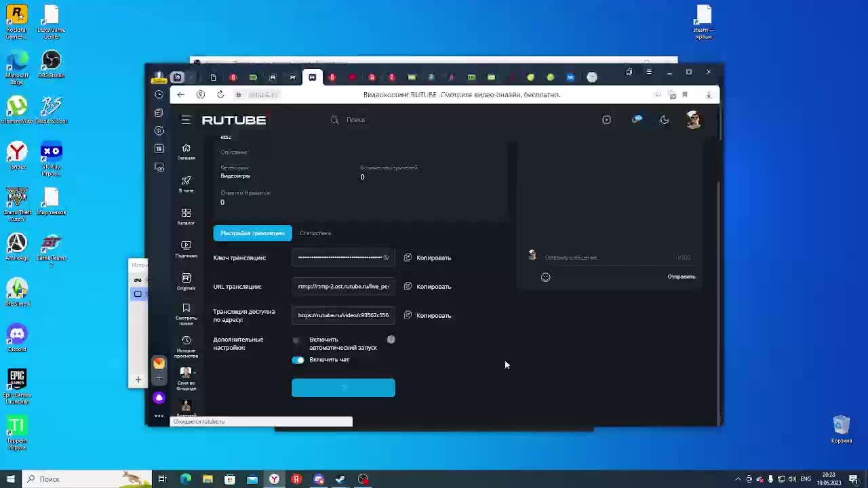Reveal stream key with eye icon
This screenshot has height=488, width=868.
pyautogui.click(x=386, y=258)
